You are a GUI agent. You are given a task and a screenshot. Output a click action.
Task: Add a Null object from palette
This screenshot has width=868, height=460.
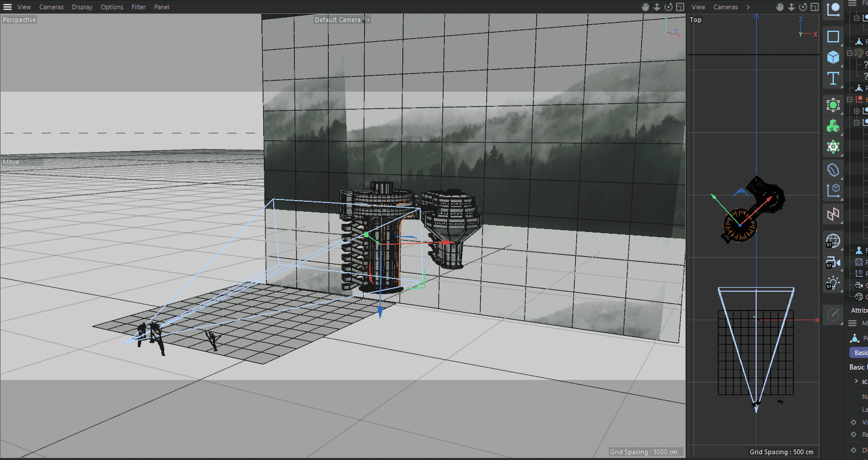tap(833, 9)
